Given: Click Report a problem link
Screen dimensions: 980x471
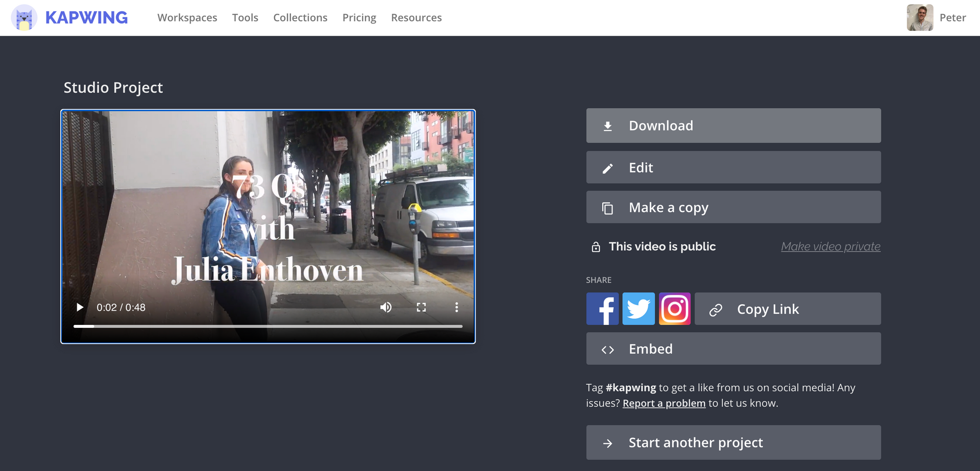Looking at the screenshot, I should pyautogui.click(x=664, y=403).
